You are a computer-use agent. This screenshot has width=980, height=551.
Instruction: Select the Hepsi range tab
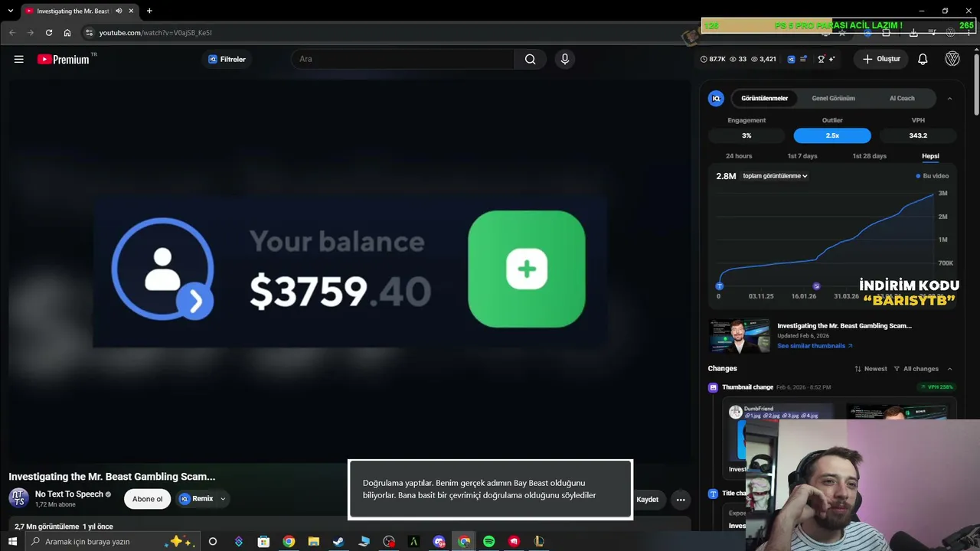pyautogui.click(x=930, y=156)
